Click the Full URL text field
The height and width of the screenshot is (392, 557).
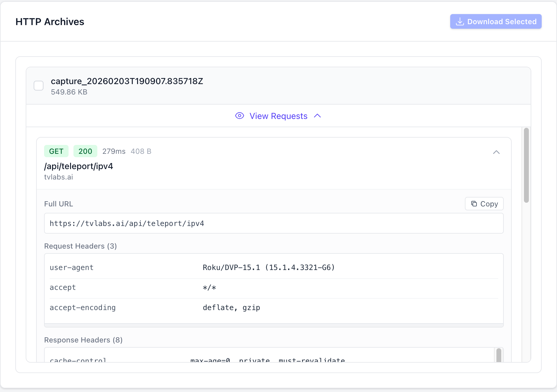pos(274,224)
